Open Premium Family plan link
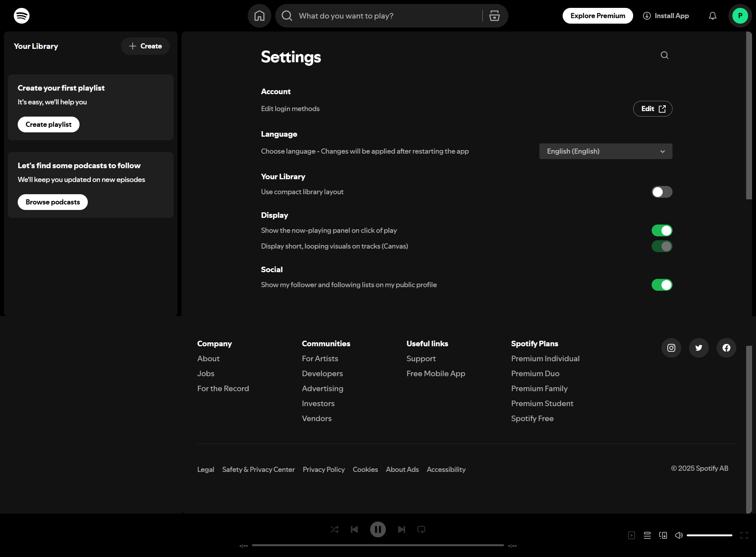Screen dimensions: 756x557 (x=539, y=388)
